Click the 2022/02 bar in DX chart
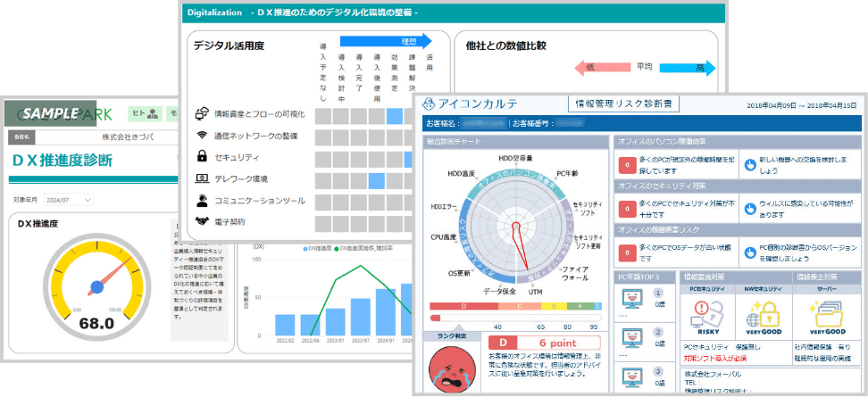Screen dimensions: 868x397 (x=285, y=325)
